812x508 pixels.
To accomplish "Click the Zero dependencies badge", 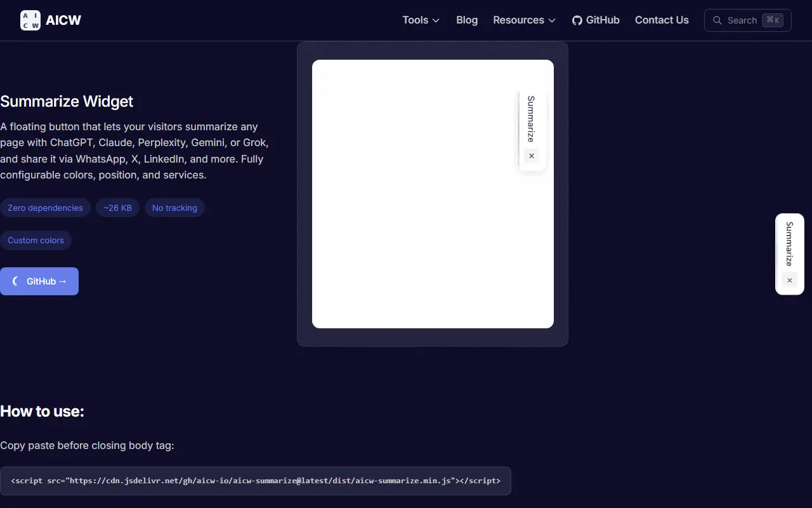I will [45, 208].
